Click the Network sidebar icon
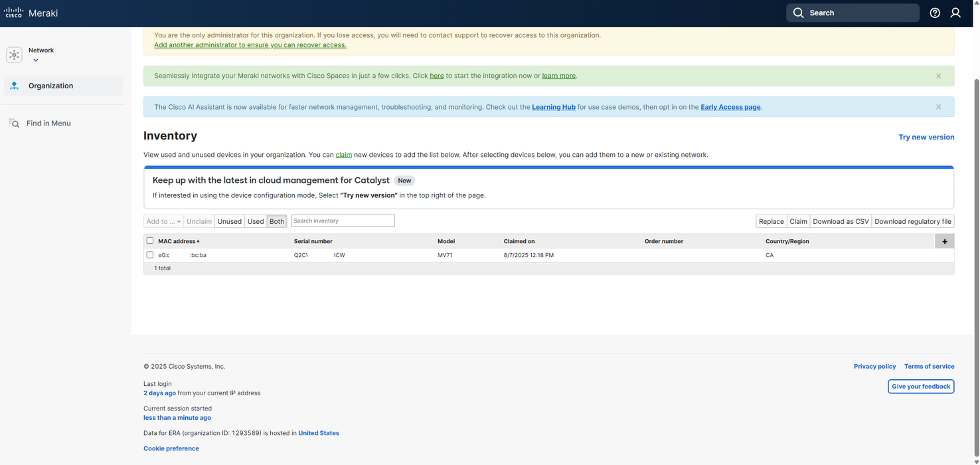 point(14,55)
